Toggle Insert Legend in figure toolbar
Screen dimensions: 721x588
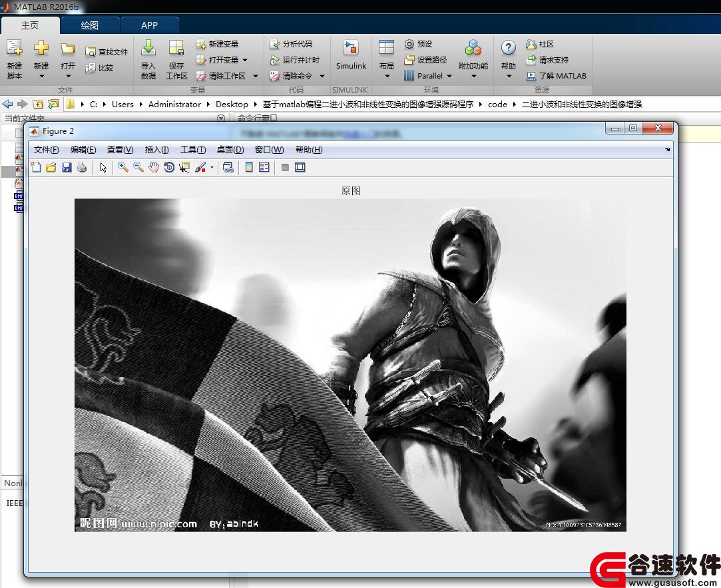coord(264,167)
